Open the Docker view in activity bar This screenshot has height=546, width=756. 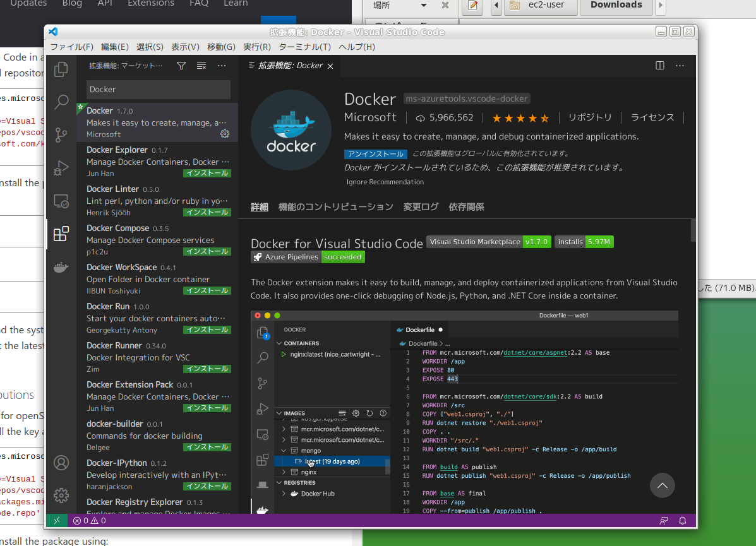tap(61, 267)
